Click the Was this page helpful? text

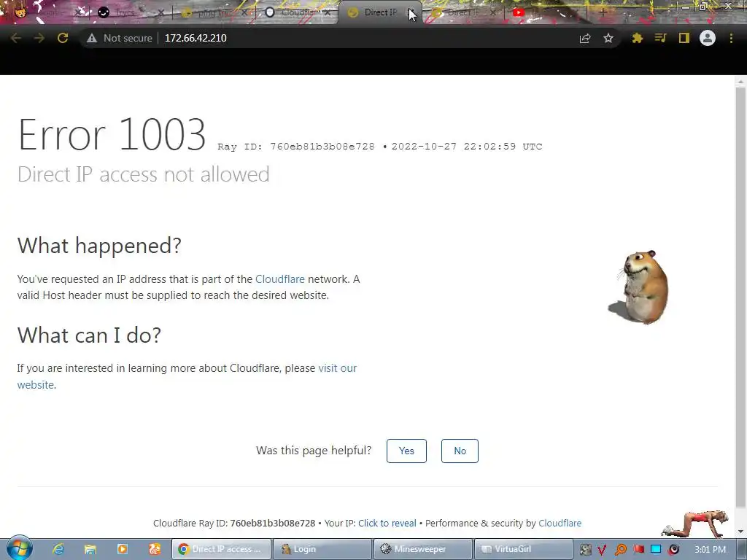(314, 451)
